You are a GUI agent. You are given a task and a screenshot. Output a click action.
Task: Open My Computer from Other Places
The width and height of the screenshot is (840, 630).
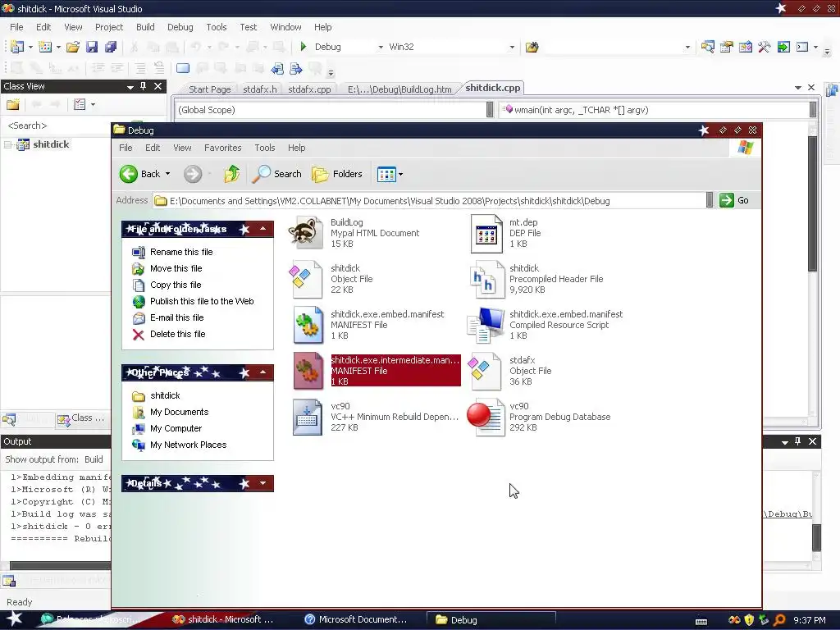click(176, 428)
